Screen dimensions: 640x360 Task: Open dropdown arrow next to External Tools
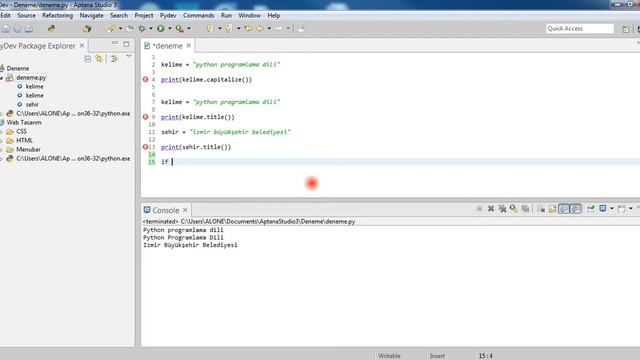click(x=189, y=29)
